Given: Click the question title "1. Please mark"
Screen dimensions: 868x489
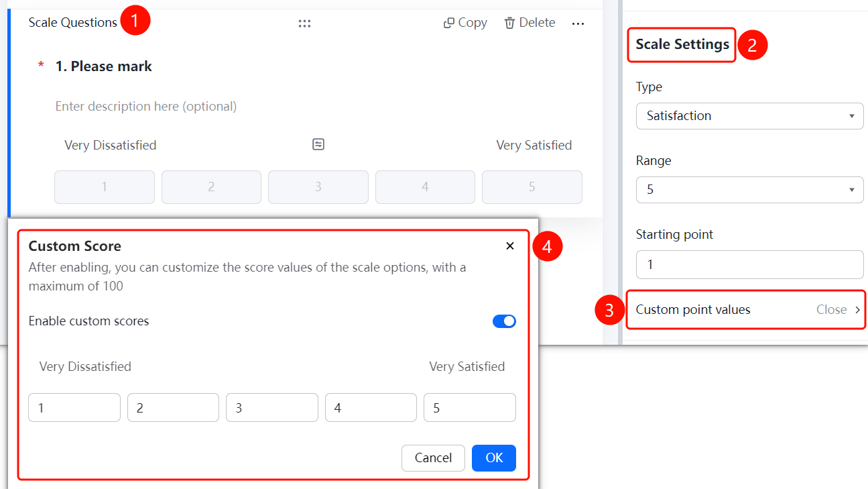Looking at the screenshot, I should [x=104, y=66].
